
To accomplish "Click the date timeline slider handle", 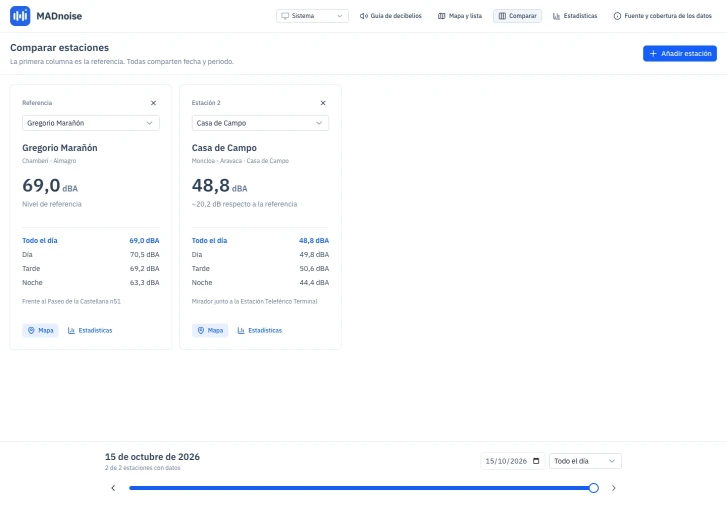I will coord(593,488).
